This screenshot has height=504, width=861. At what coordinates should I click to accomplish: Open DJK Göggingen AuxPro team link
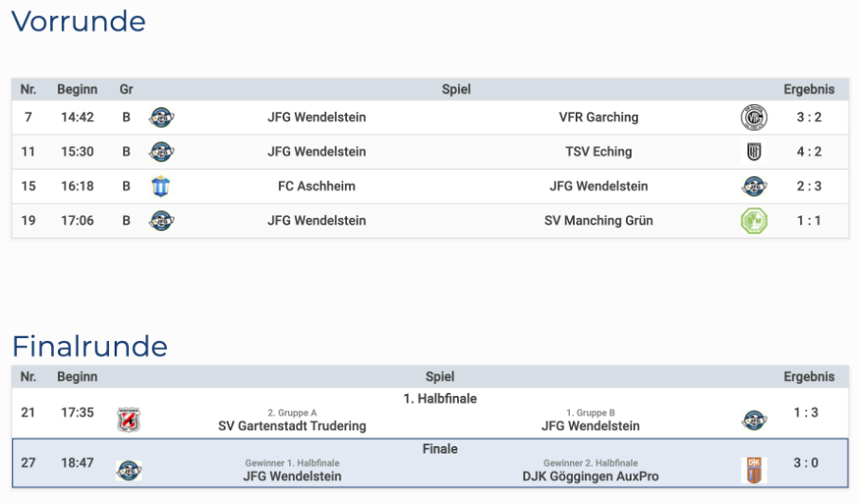point(590,477)
